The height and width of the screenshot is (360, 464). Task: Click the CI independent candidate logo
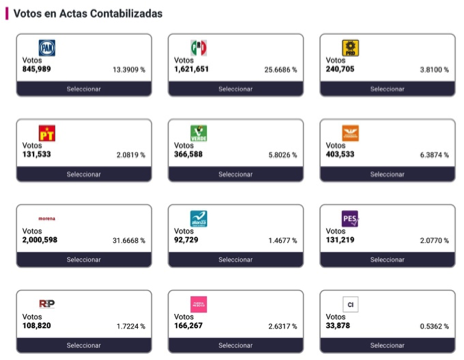350,304
